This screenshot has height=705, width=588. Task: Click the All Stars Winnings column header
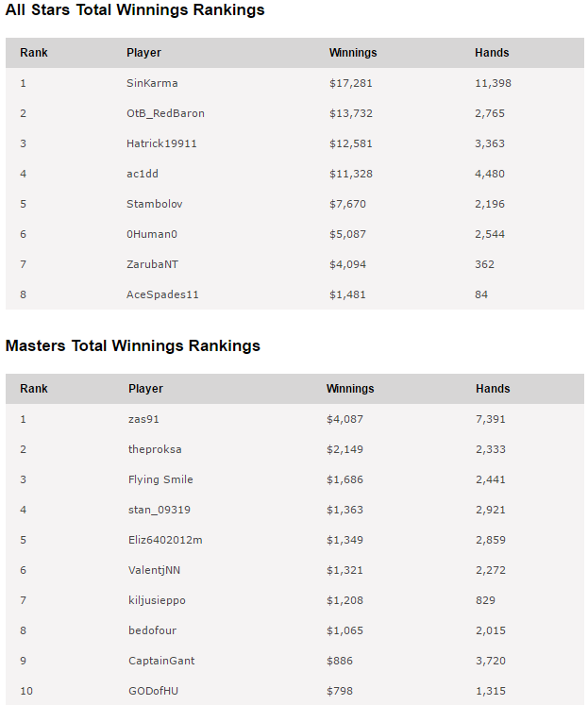coord(353,53)
